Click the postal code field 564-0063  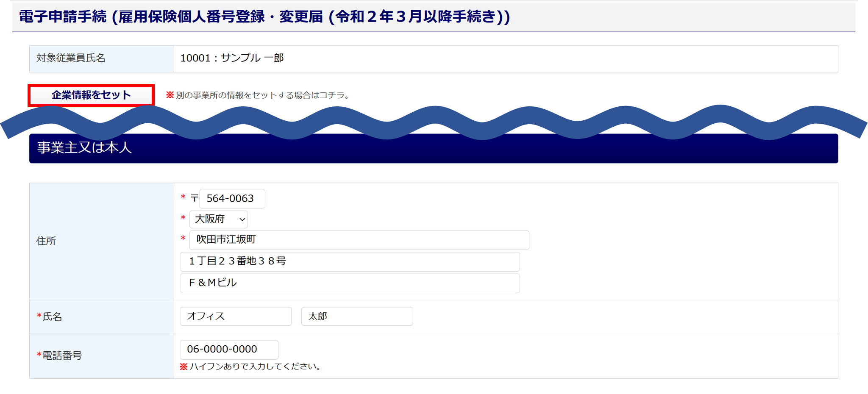tap(232, 199)
